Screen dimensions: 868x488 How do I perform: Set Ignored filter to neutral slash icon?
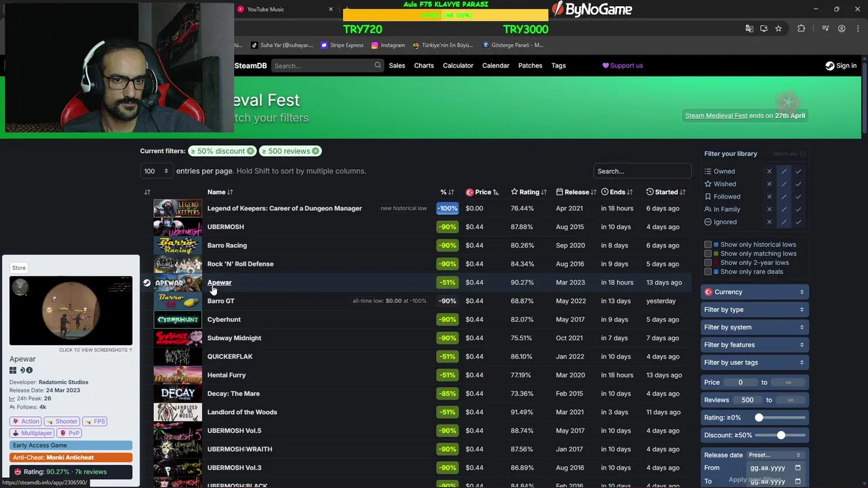pos(784,222)
